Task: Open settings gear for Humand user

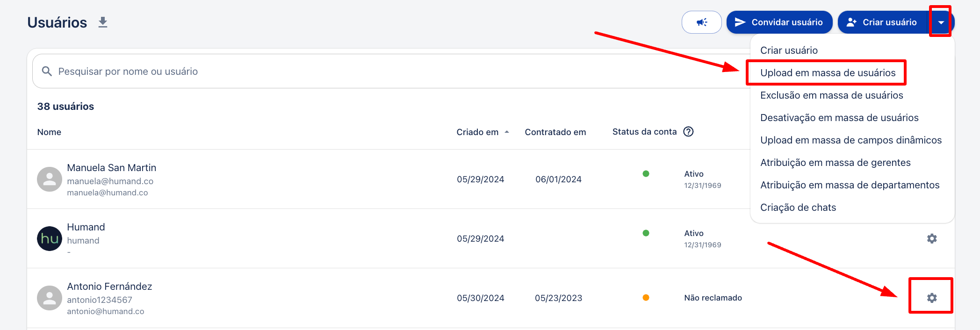Action: tap(931, 238)
